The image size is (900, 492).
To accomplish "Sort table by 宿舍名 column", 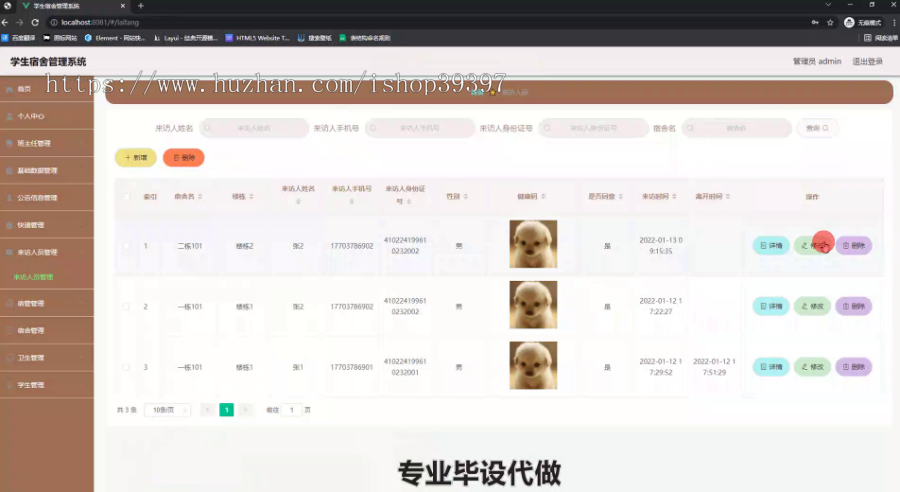I will [200, 196].
